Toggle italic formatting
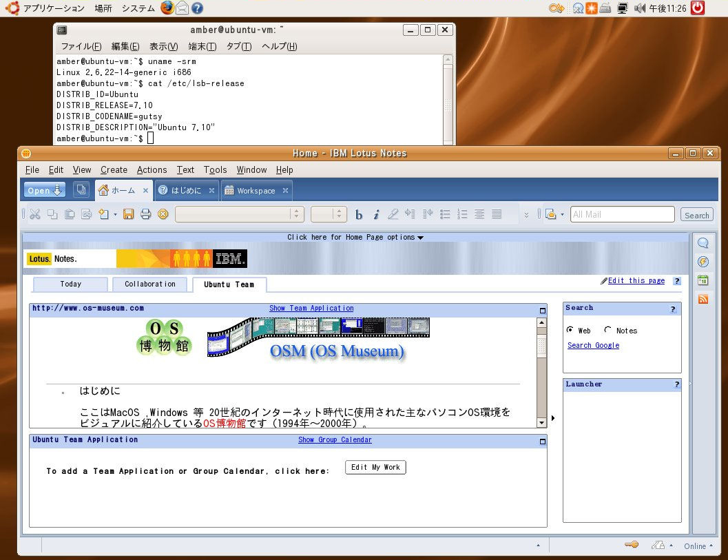Image resolution: width=728 pixels, height=560 pixels. pos(376,214)
